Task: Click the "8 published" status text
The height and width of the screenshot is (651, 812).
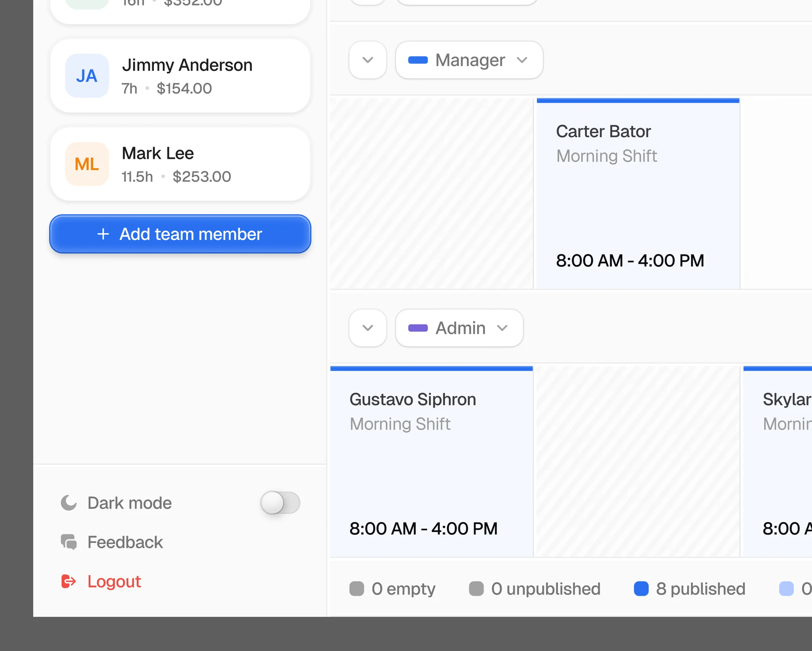Action: pyautogui.click(x=701, y=589)
